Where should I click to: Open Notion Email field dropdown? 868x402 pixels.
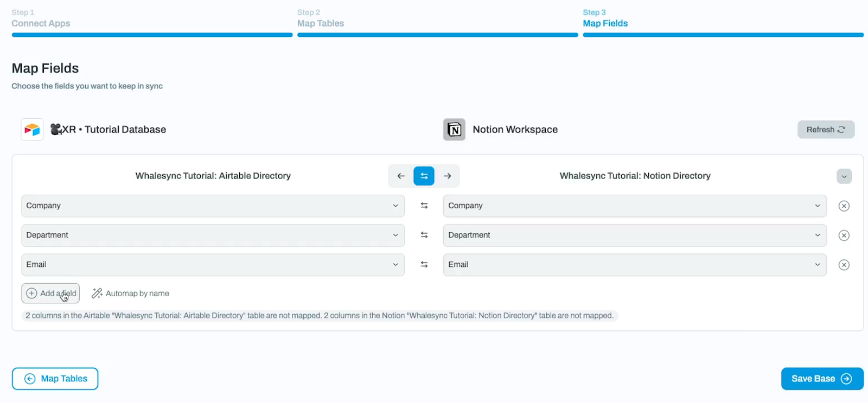click(x=635, y=265)
